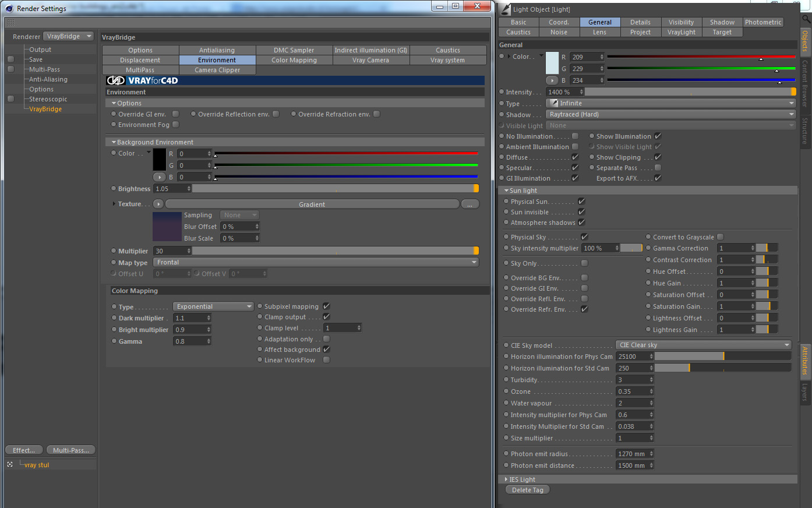The image size is (812, 508).
Task: Click the vray stul preset icon
Action: click(x=10, y=465)
